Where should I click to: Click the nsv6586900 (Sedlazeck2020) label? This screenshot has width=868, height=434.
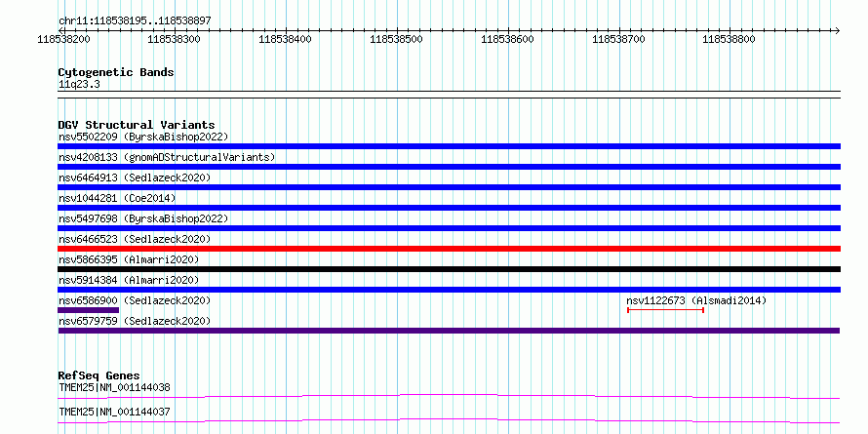[x=135, y=300]
